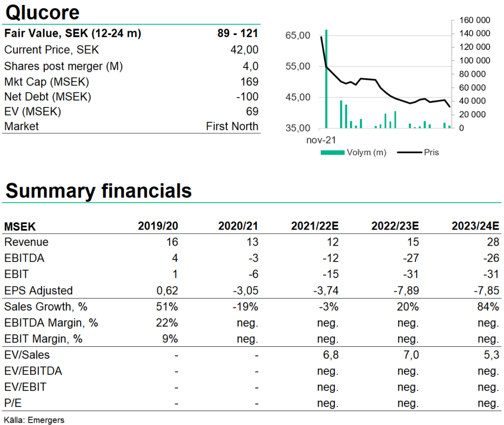Click the "Källa: Emergers" source note

pos(34,420)
